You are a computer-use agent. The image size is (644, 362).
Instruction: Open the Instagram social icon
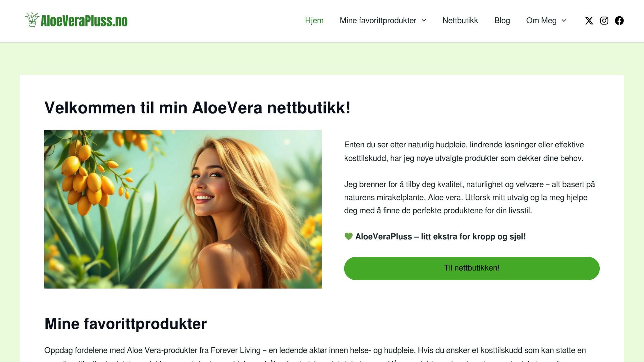pyautogui.click(x=604, y=21)
